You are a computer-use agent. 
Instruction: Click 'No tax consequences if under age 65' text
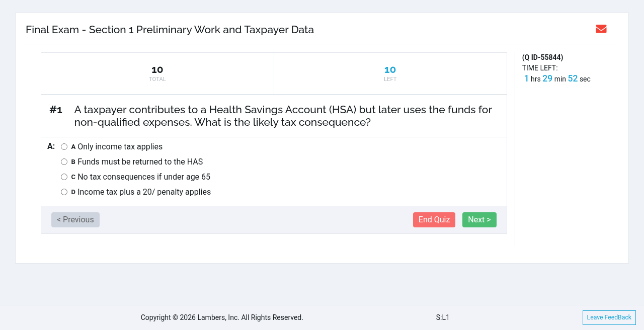(x=144, y=177)
